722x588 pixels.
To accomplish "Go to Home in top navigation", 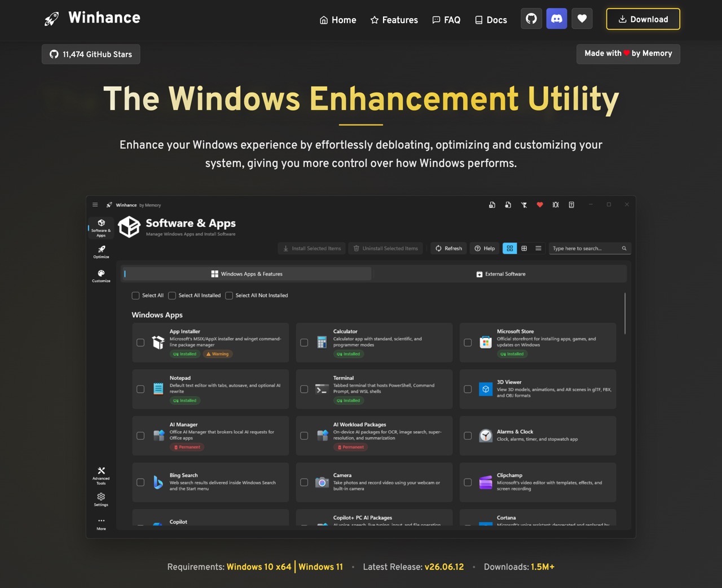I will click(x=338, y=20).
